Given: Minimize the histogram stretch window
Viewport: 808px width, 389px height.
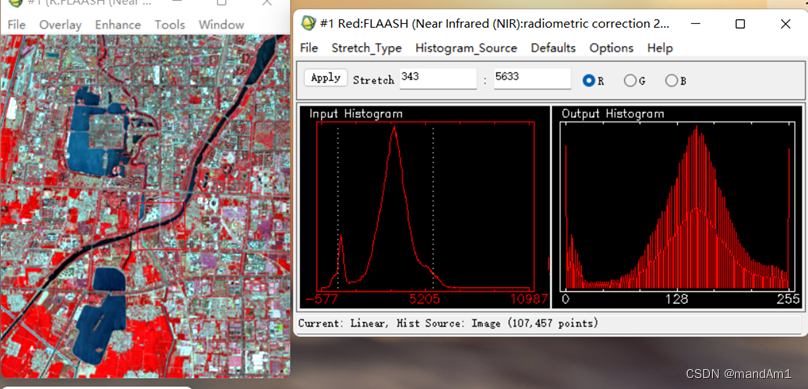Looking at the screenshot, I should pos(696,24).
